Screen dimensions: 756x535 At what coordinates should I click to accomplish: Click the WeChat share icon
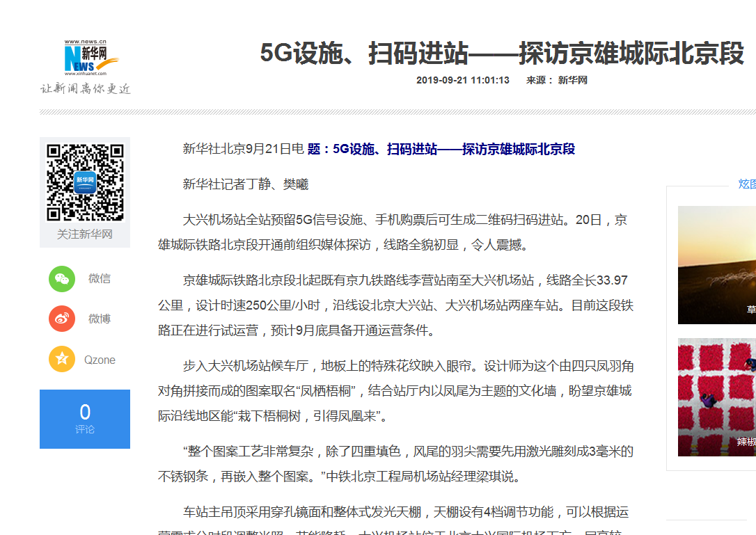[x=62, y=278]
